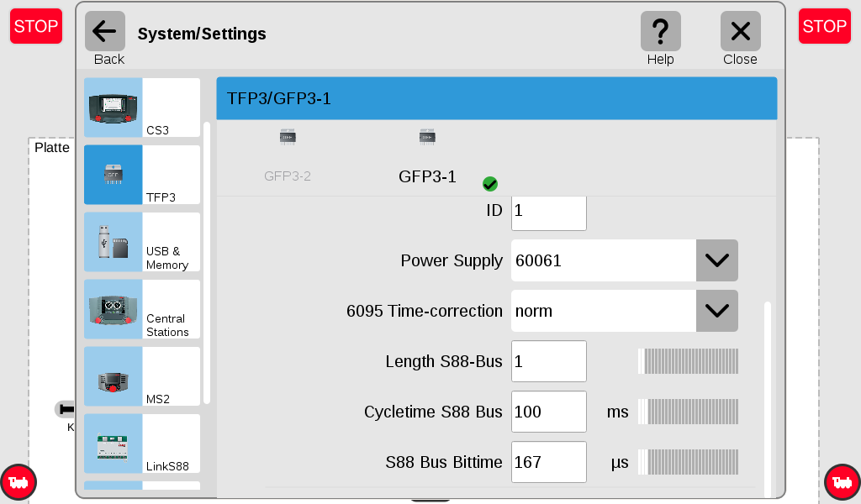Click the Platte layout label in background
861x504 pixels.
(x=51, y=148)
